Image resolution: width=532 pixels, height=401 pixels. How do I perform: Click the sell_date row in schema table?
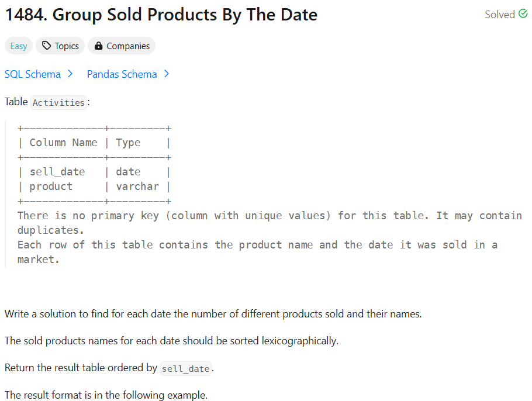[x=94, y=172]
